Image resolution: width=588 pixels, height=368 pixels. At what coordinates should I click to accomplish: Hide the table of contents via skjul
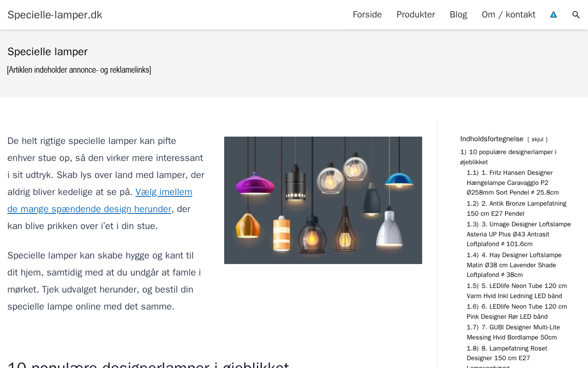pyautogui.click(x=537, y=139)
